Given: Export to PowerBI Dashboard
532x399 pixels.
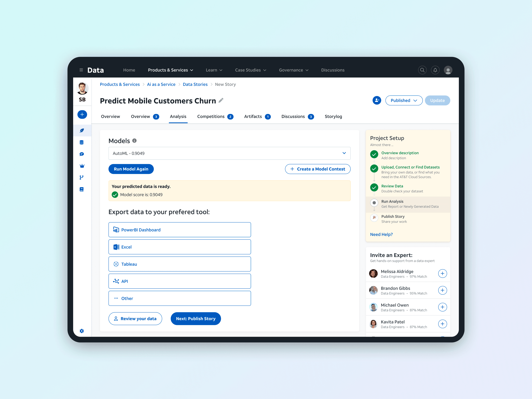Looking at the screenshot, I should [179, 230].
